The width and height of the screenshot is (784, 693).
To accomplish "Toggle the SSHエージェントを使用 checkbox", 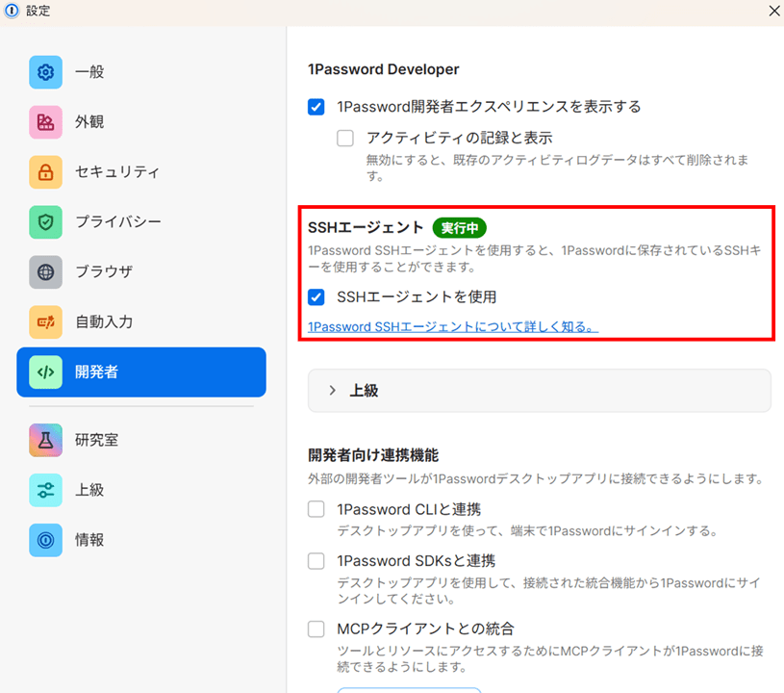I will click(x=316, y=297).
